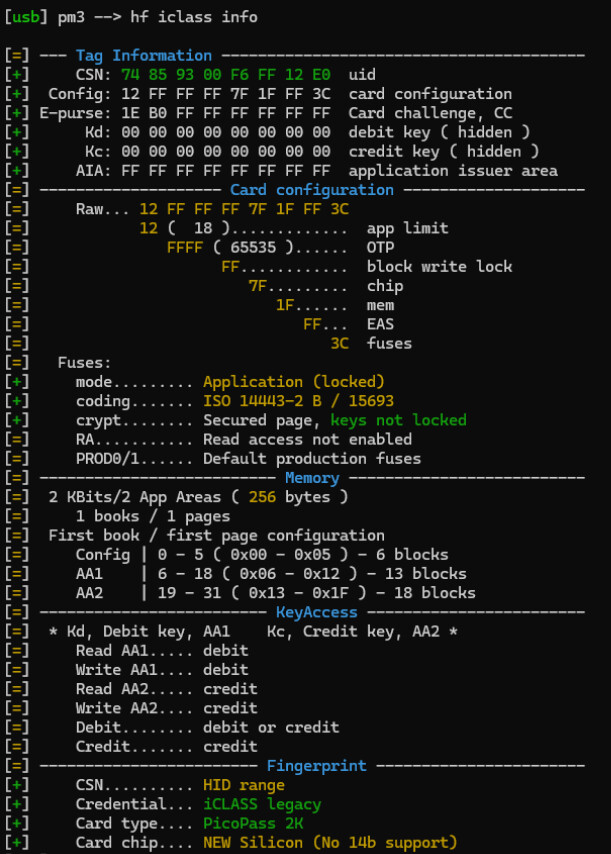The width and height of the screenshot is (611, 854).
Task: Click 'NEW Silicon (No 14b support)' text
Action: coord(331,843)
